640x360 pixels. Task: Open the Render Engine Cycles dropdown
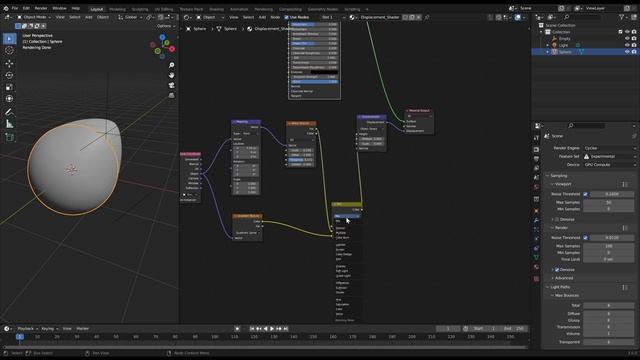click(610, 148)
